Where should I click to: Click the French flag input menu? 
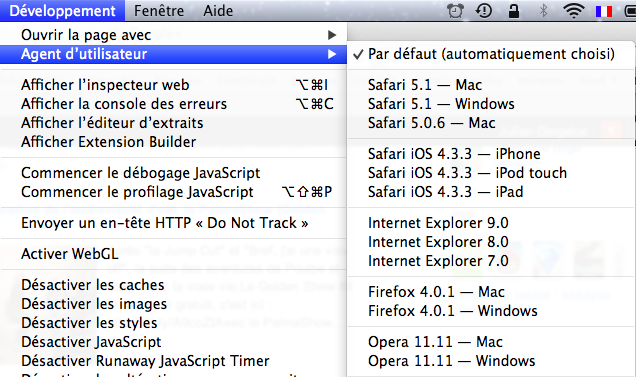click(604, 11)
